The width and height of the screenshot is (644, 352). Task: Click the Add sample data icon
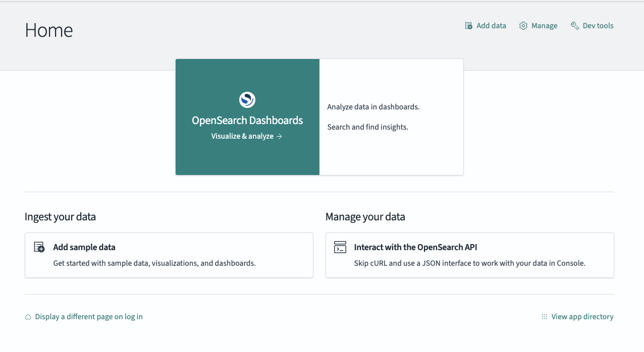(x=39, y=247)
